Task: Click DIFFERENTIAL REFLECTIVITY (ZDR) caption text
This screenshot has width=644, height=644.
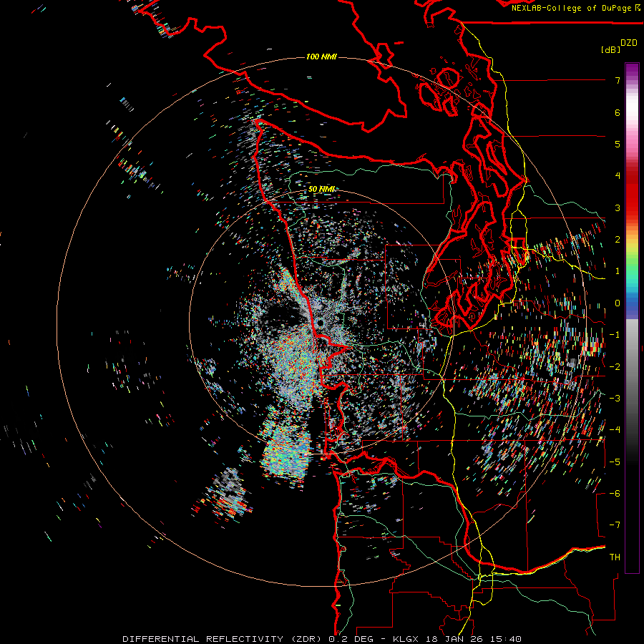Action: pos(223,639)
